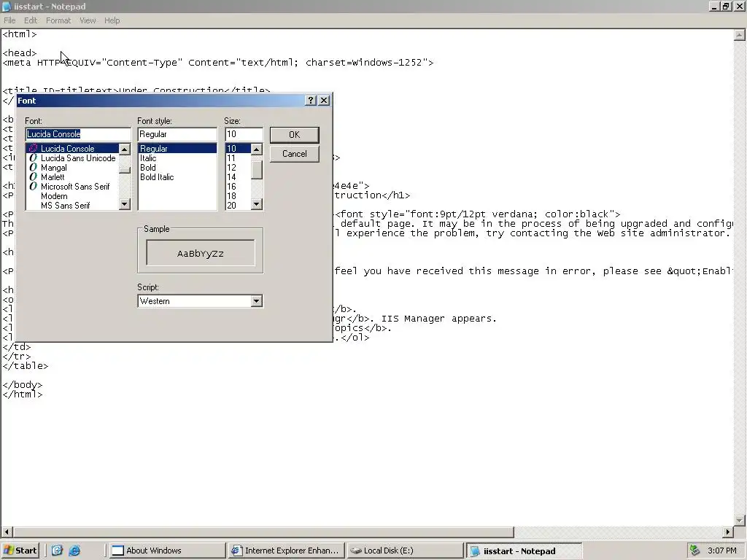
Task: Click the Lucida Sans Unicode OpenType icon
Action: click(x=33, y=158)
